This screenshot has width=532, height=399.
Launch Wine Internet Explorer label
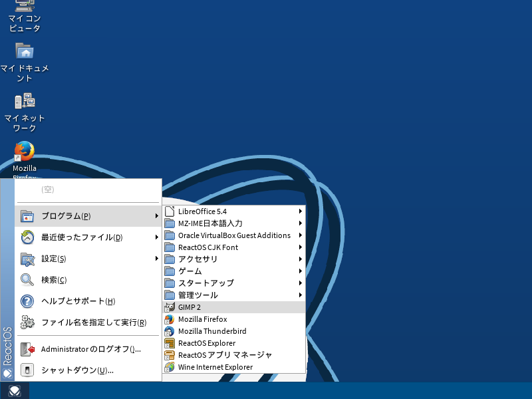click(215, 367)
